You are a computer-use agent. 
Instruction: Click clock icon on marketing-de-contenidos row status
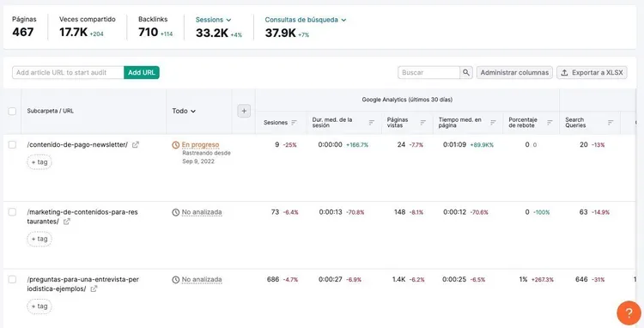tap(176, 212)
